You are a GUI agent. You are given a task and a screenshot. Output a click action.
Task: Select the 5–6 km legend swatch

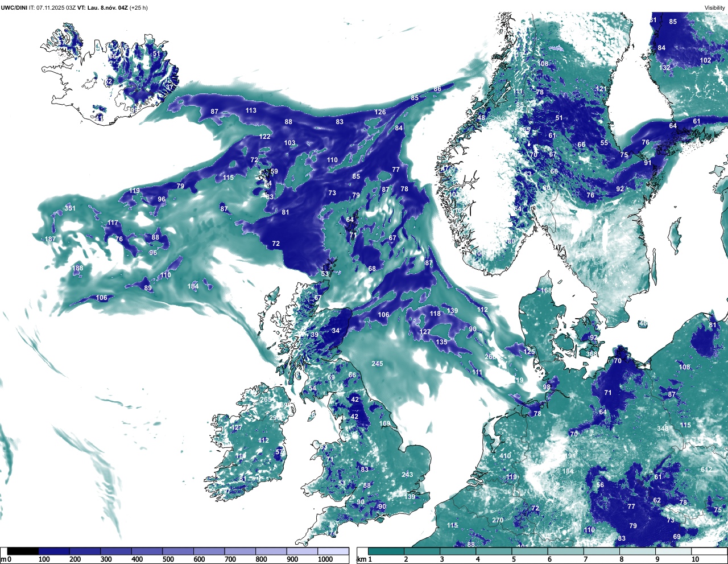coord(531,551)
